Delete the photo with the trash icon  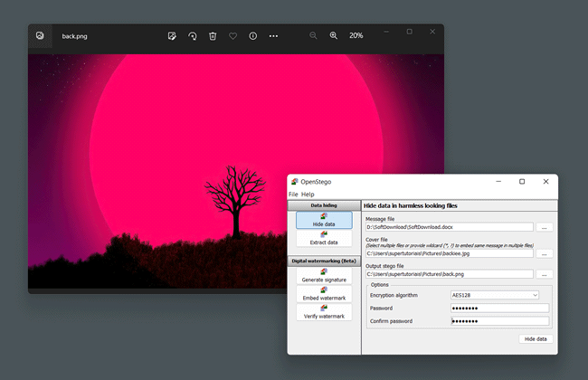[x=213, y=36]
